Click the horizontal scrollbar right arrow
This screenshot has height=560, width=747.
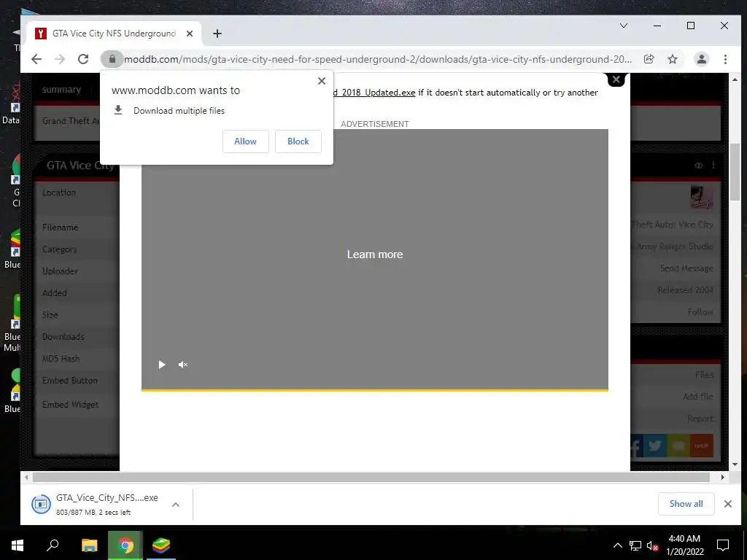(x=723, y=477)
